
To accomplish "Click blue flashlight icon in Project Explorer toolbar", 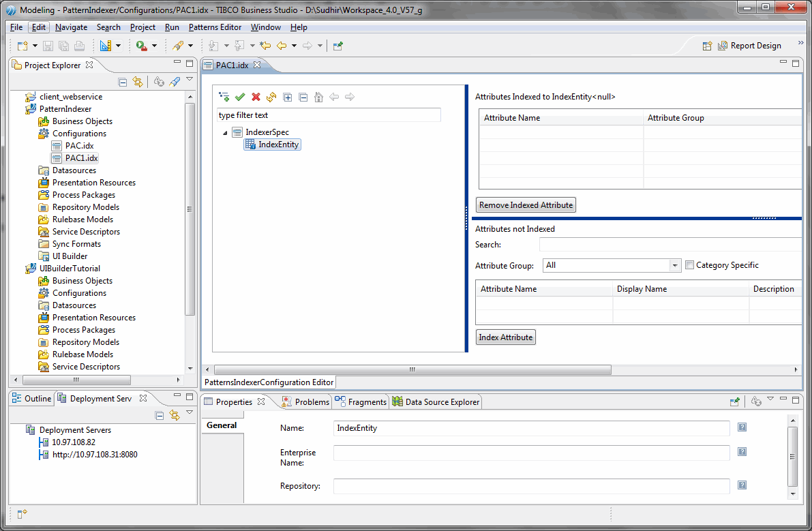I will pyautogui.click(x=175, y=82).
